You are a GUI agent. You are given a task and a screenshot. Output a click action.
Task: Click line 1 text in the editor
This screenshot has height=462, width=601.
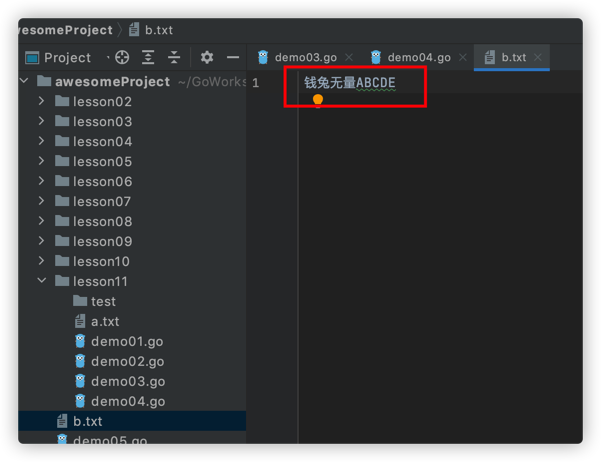350,82
